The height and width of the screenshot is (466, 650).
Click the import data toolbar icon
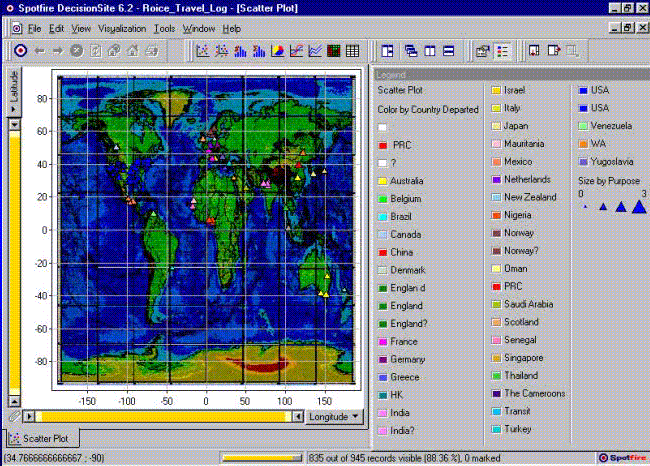coord(534,51)
